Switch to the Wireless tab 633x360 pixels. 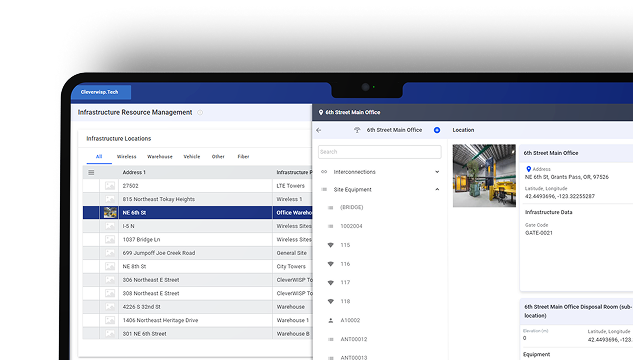[x=126, y=157]
